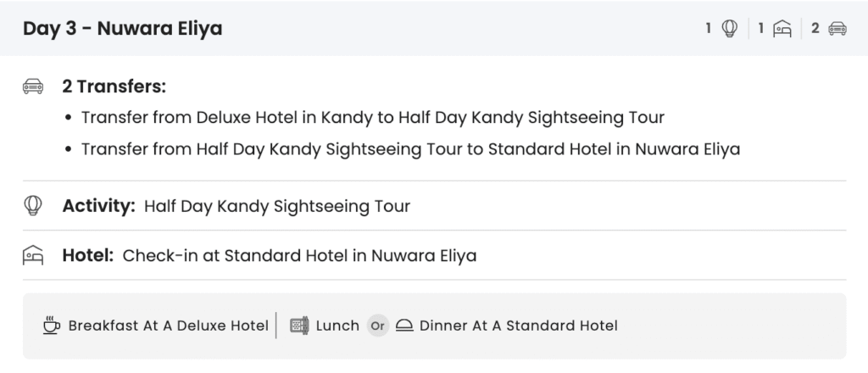Open Half Day Kandy Sightseeing Tour activity
Viewport: 868px width, 373px height.
point(277,205)
